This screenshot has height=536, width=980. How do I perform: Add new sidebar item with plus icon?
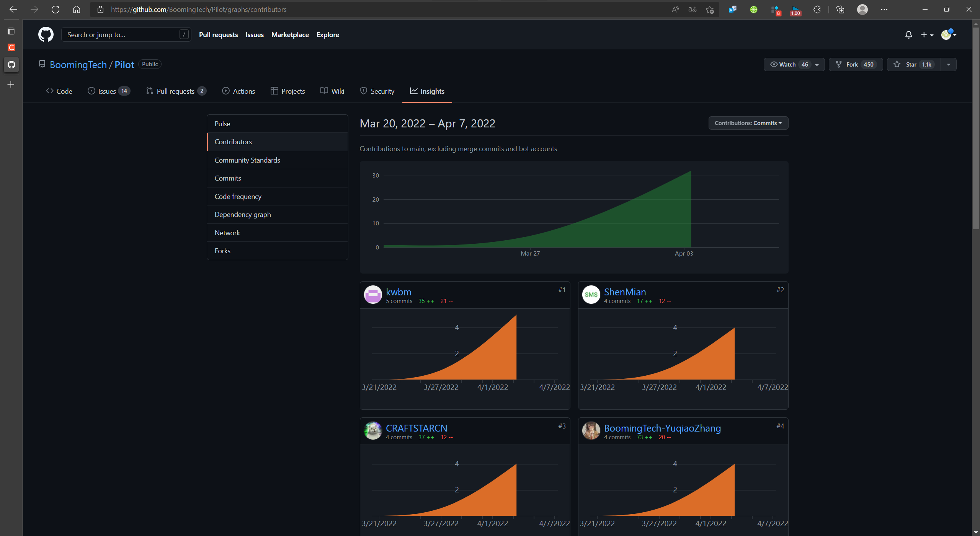pyautogui.click(x=11, y=84)
